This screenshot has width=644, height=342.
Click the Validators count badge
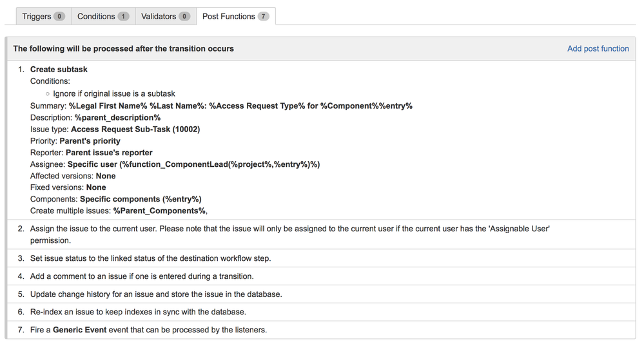pyautogui.click(x=184, y=16)
